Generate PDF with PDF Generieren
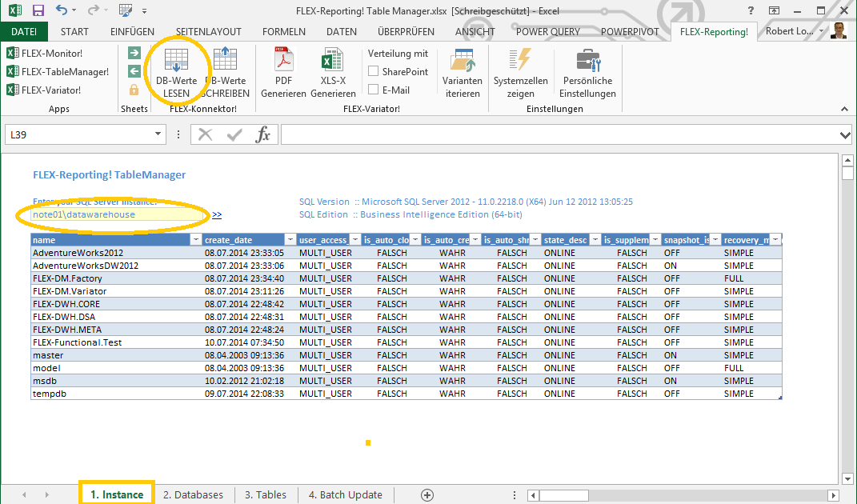Viewport: 857px width, 504px height. pyautogui.click(x=283, y=73)
